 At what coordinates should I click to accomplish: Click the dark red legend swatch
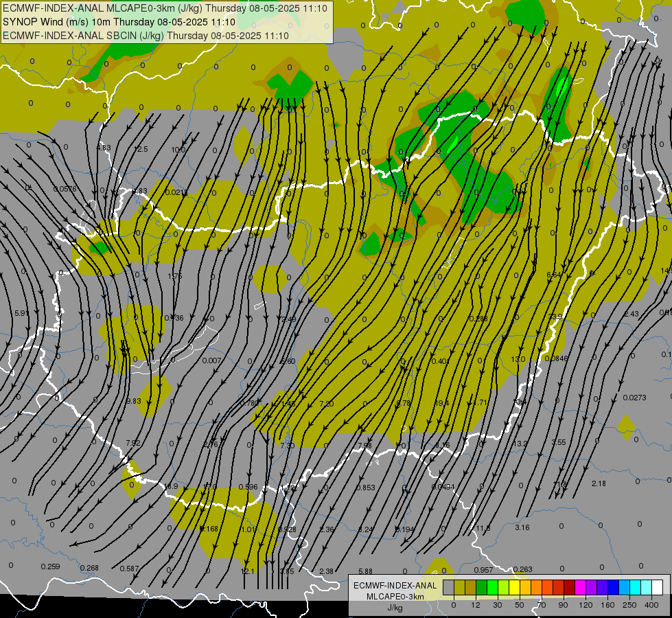[x=569, y=587]
